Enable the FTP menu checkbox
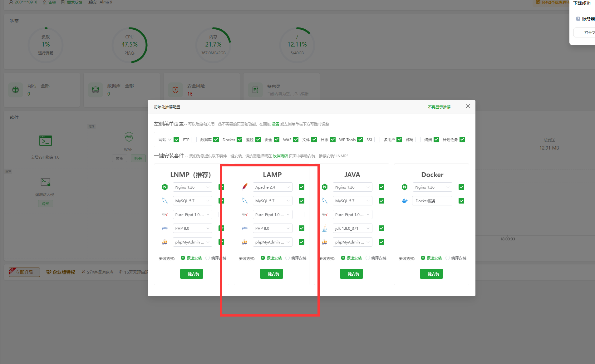The width and height of the screenshot is (595, 364). coord(194,140)
